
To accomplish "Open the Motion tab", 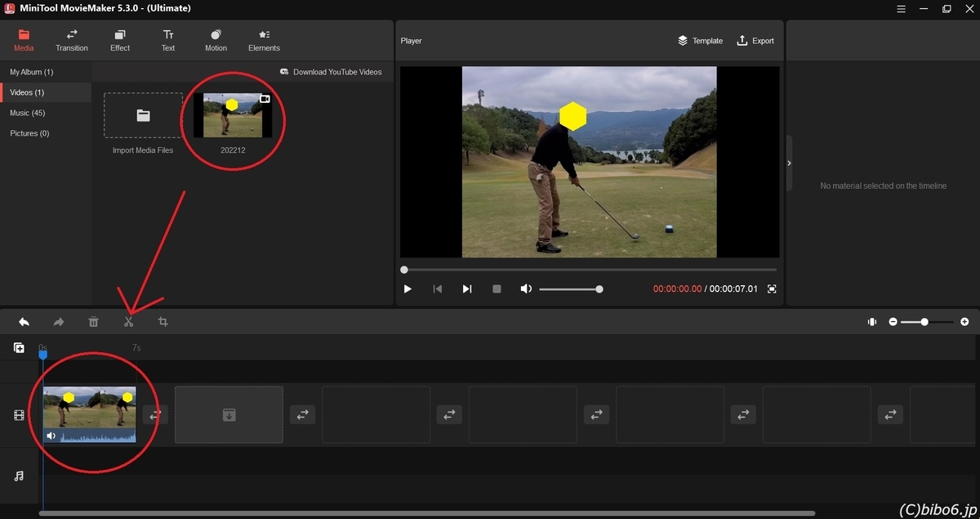I will (216, 40).
